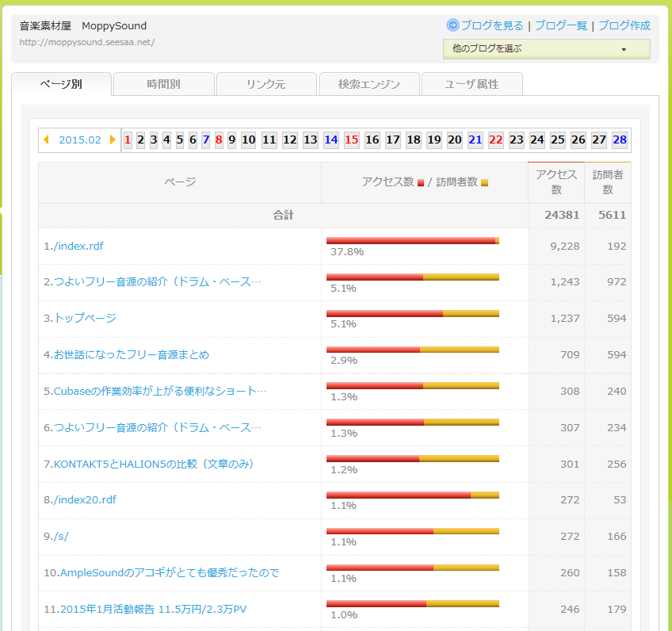Image resolution: width=672 pixels, height=631 pixels.
Task: Click the access bar for ./index20.rdf
Action: click(x=412, y=495)
